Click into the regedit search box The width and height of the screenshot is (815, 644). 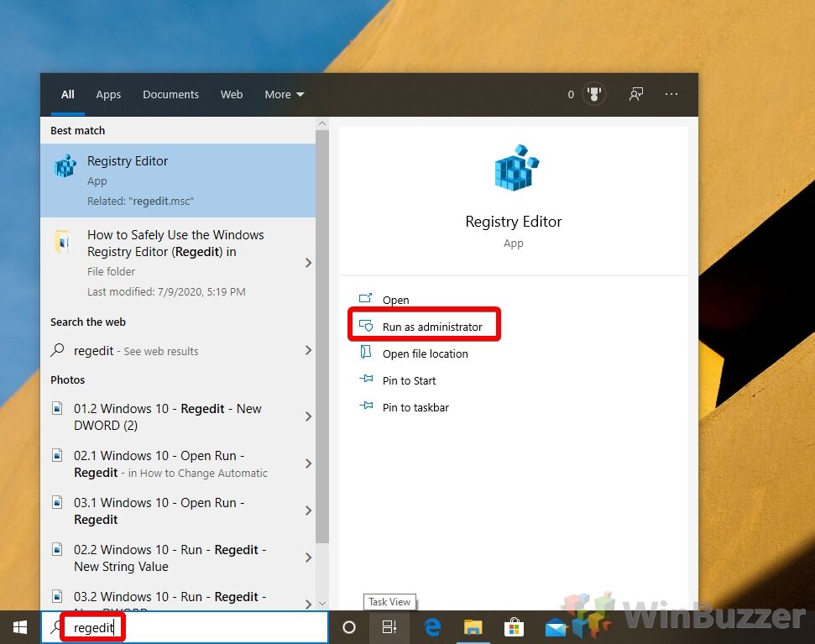(185, 627)
